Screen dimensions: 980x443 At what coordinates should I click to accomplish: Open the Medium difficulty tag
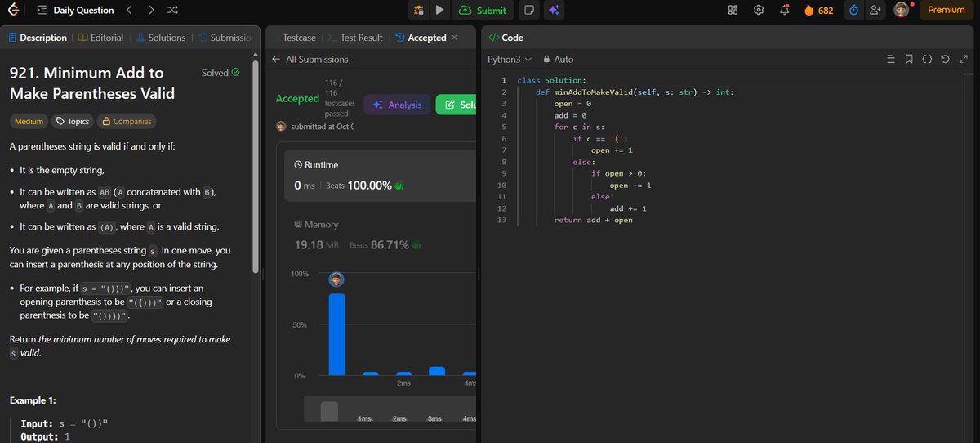coord(29,121)
